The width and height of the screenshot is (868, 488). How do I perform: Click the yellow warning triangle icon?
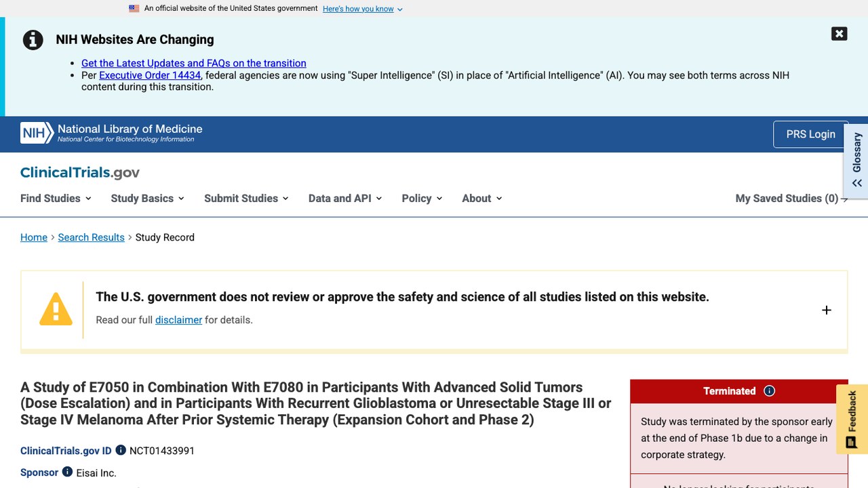(x=56, y=309)
